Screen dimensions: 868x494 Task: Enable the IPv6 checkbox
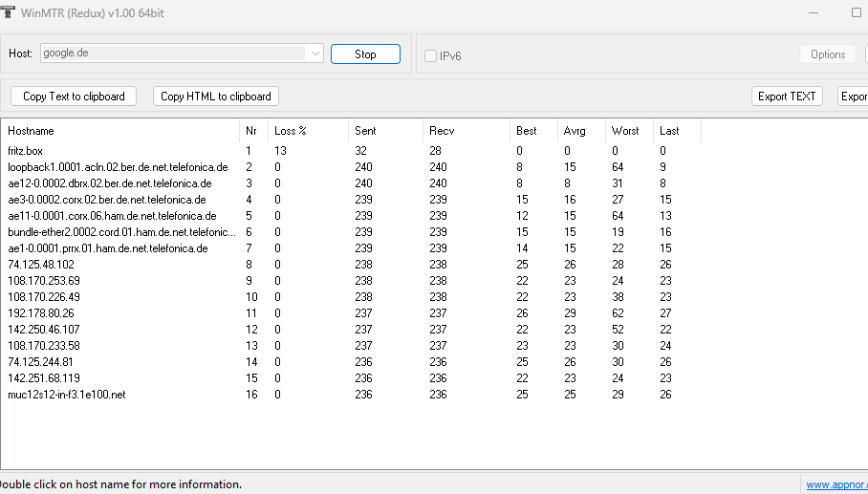[x=430, y=55]
